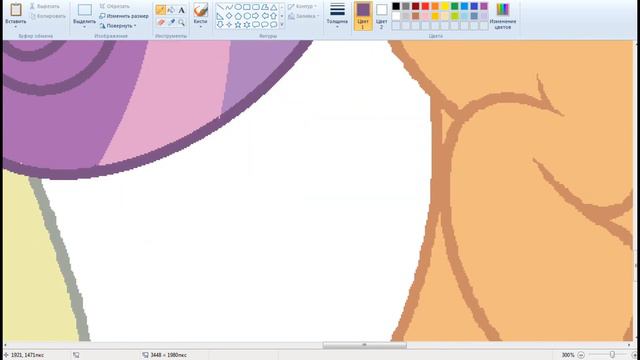Open the Вставить dropdown arrow
This screenshot has height=360, width=640.
16,27
